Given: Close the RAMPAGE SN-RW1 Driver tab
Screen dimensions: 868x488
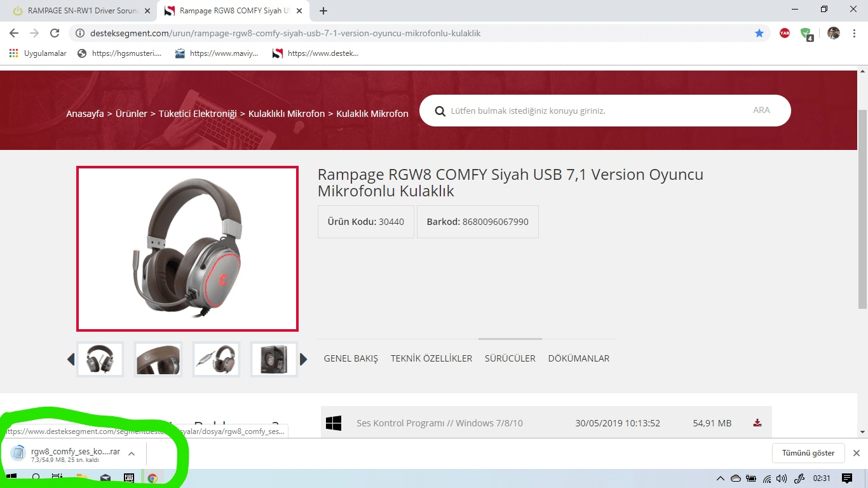Looking at the screenshot, I should [147, 11].
